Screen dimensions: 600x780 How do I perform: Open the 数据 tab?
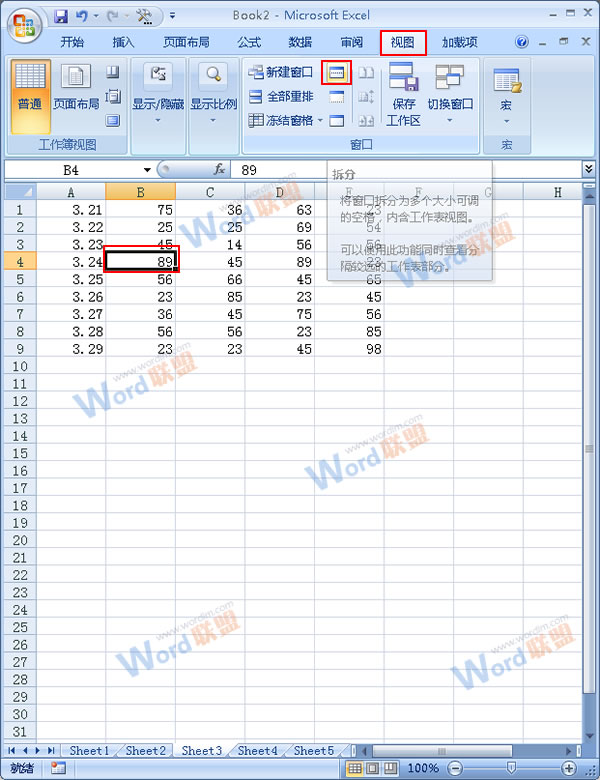pyautogui.click(x=300, y=42)
